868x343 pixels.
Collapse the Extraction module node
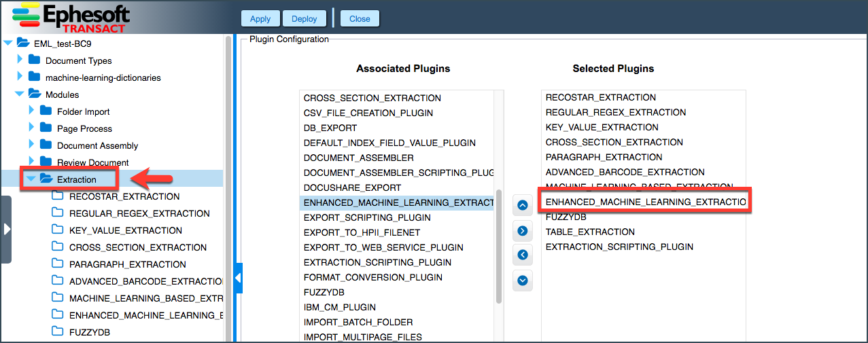coord(31,179)
